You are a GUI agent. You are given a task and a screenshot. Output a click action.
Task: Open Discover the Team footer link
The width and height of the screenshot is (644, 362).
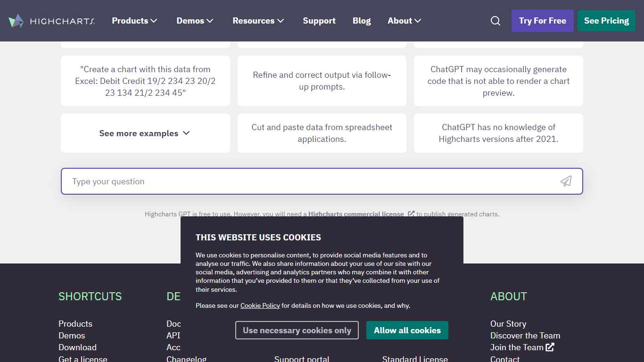(525, 336)
